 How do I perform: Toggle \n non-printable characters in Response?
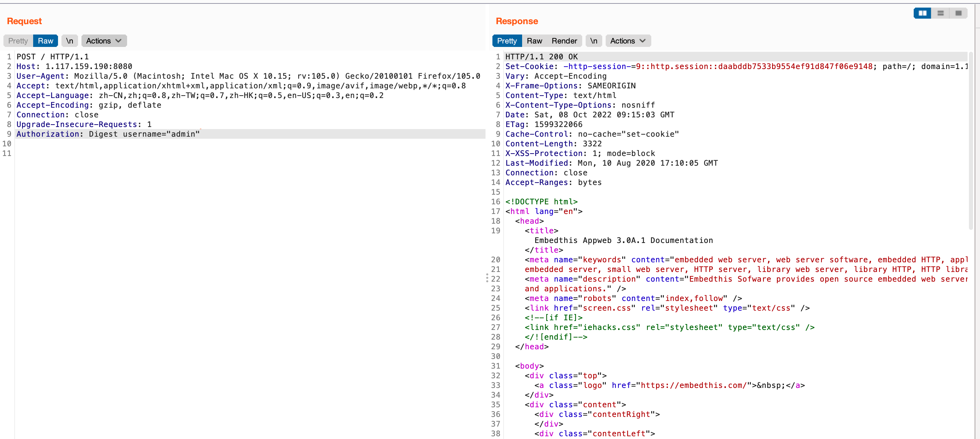(594, 41)
